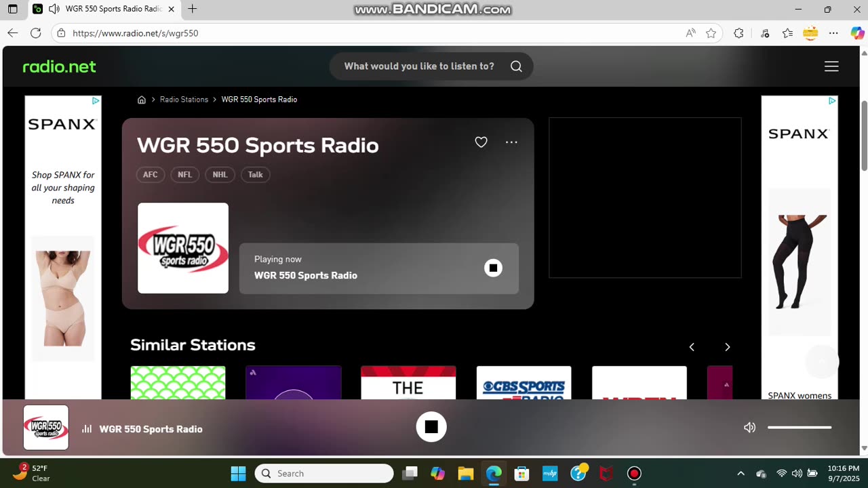
Task: Open a new browser tab
Action: click(x=193, y=9)
